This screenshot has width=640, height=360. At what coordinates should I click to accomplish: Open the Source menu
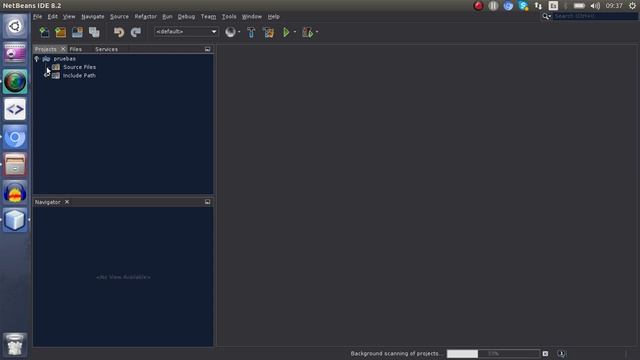pos(119,17)
